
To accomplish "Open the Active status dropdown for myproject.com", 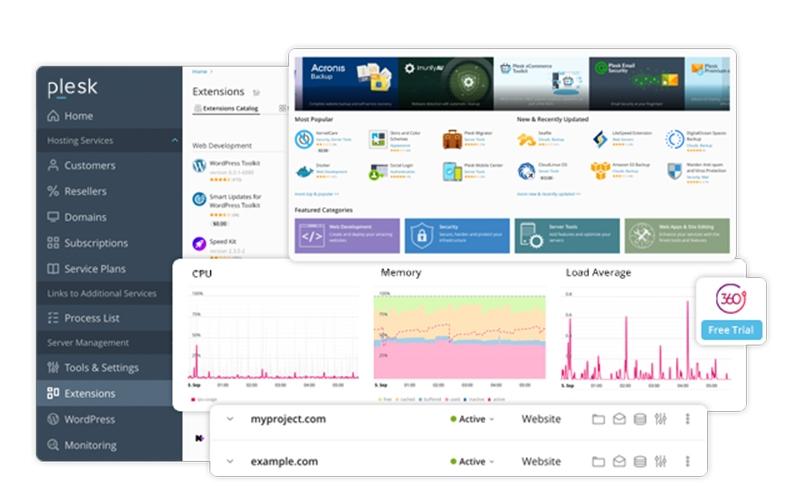I will click(x=472, y=419).
